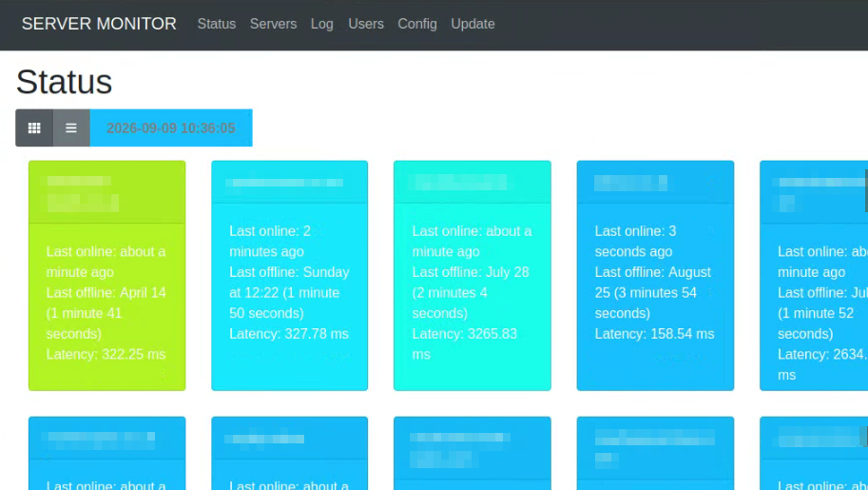Click the 'Latency: 2634' text on partial card
The image size is (868, 490).
pyautogui.click(x=822, y=354)
